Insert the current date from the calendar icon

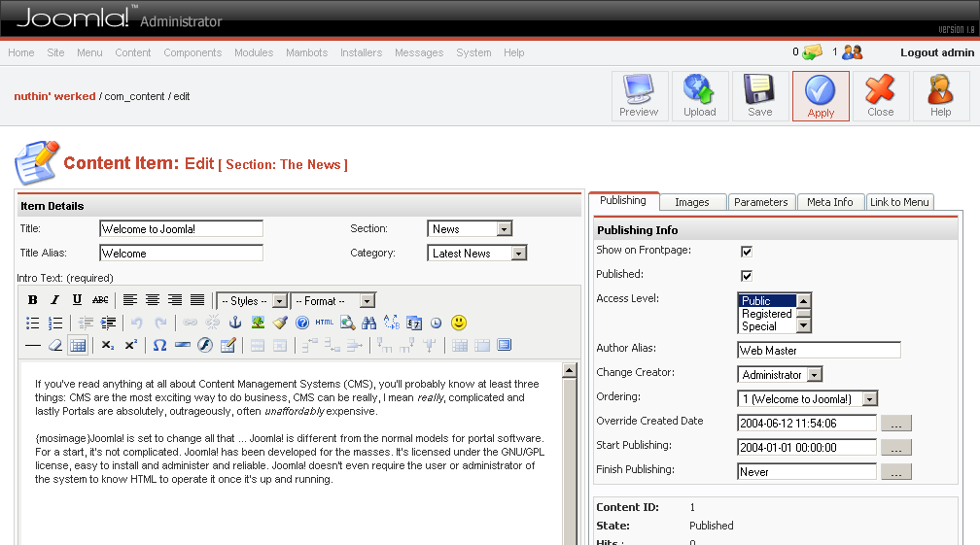pos(414,323)
